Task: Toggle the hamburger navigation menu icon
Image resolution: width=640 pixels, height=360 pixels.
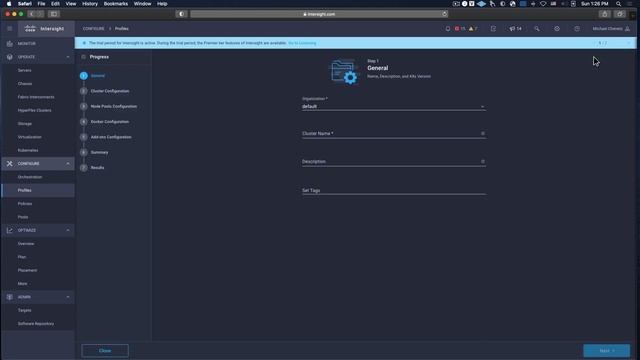Action: click(9, 29)
